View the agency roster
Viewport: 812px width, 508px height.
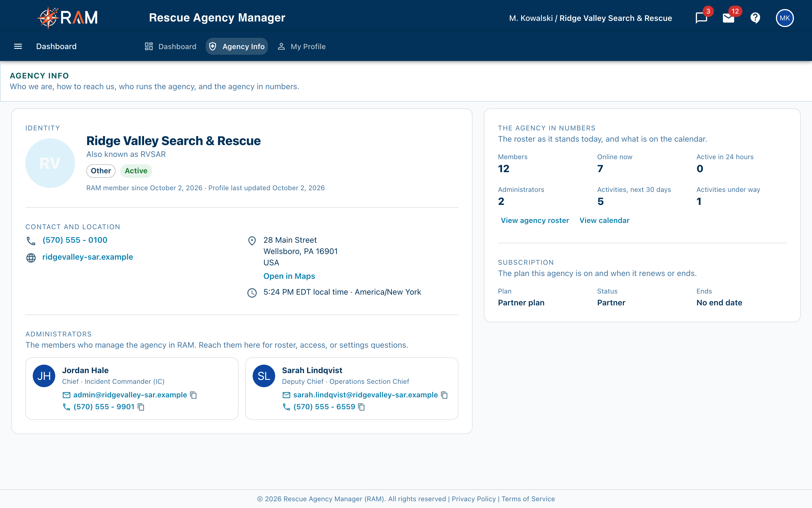(535, 220)
